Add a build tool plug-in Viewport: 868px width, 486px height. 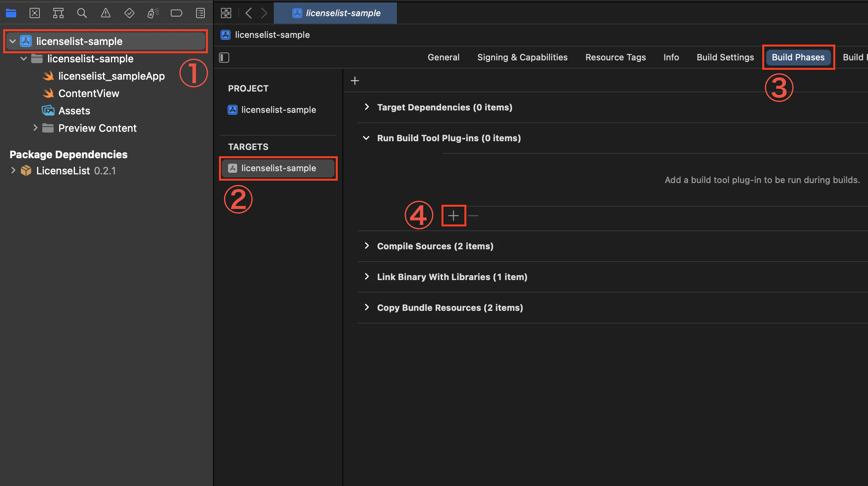(454, 216)
